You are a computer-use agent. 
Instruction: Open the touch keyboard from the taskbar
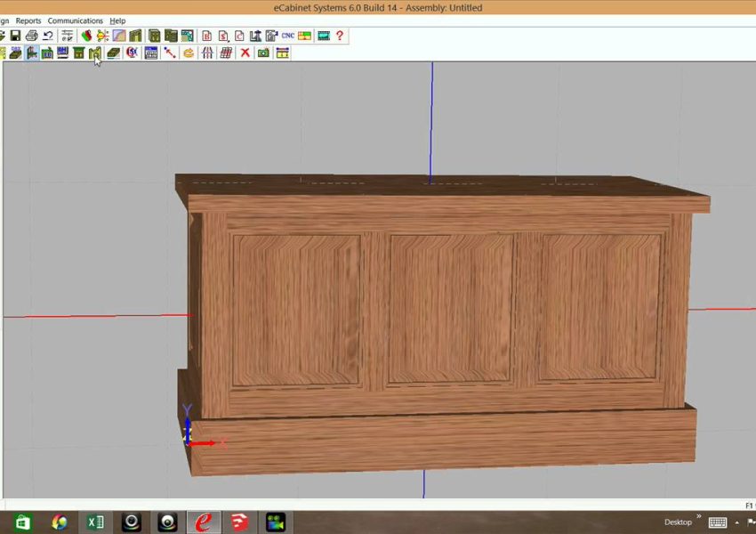717,522
